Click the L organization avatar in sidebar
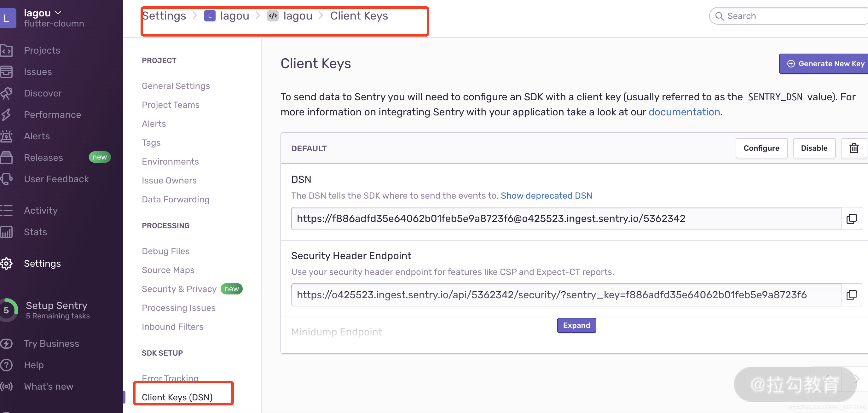This screenshot has width=868, height=413. [x=8, y=18]
